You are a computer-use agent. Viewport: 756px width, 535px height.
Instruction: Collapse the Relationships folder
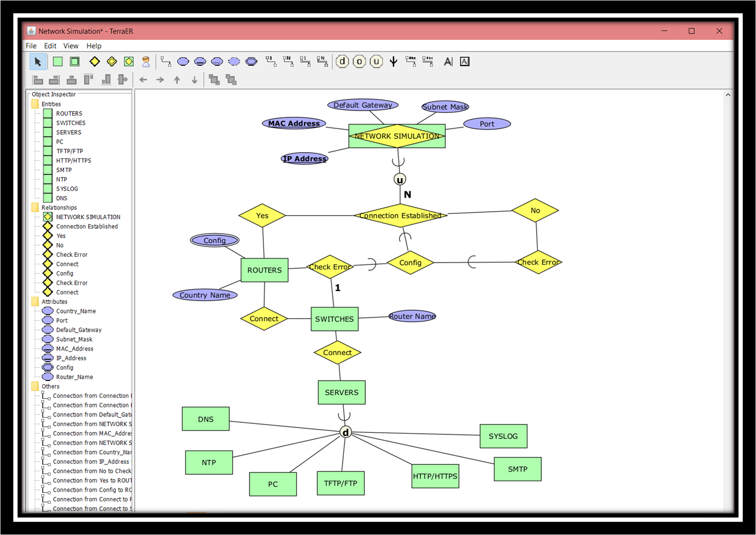(35, 207)
